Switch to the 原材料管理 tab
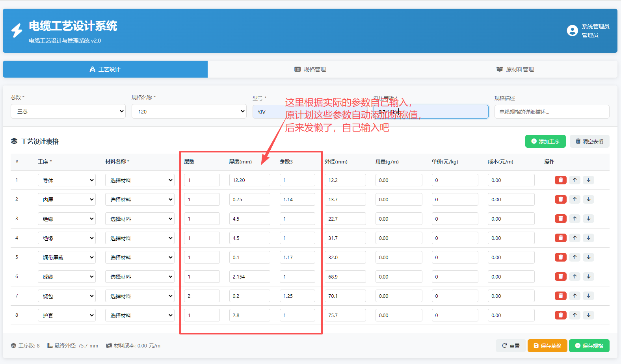Viewport: 621px width, 364px height. tap(515, 69)
